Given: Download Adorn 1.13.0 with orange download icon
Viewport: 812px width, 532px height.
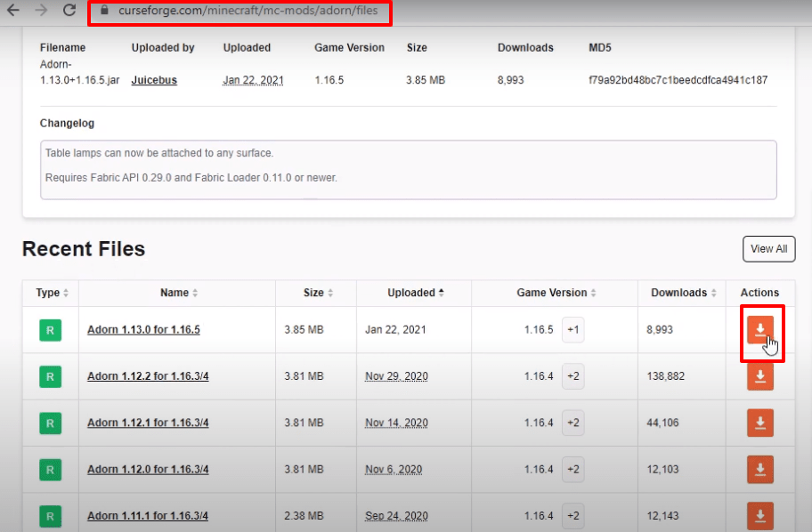Looking at the screenshot, I should (759, 330).
